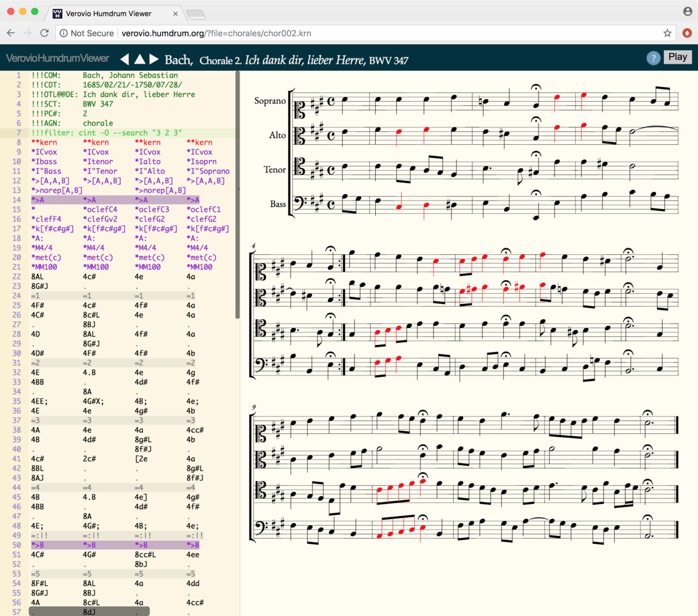Start playback with the Play button
698x616 pixels.
(677, 56)
